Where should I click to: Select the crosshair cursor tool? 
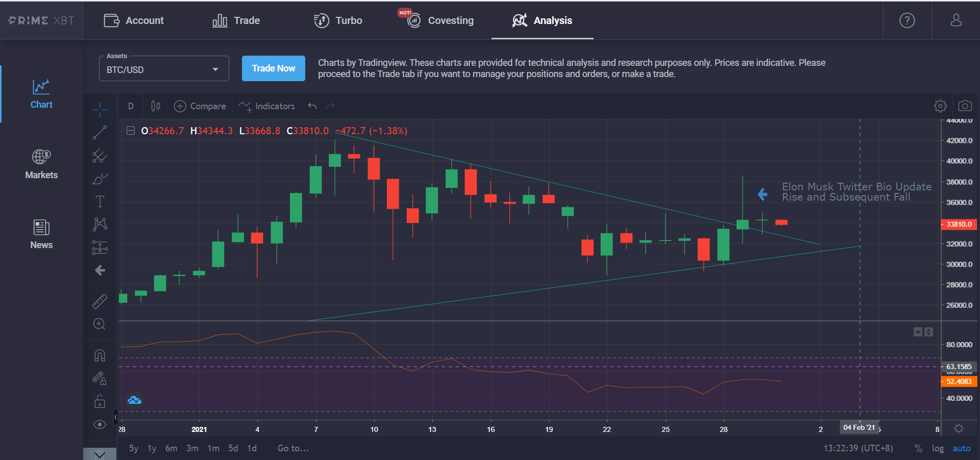100,109
